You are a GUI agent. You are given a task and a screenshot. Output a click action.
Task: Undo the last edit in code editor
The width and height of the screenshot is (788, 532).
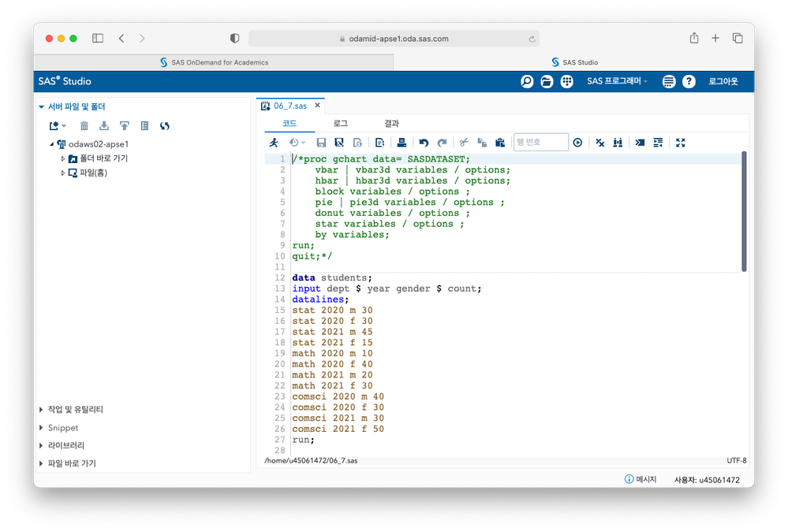point(424,143)
